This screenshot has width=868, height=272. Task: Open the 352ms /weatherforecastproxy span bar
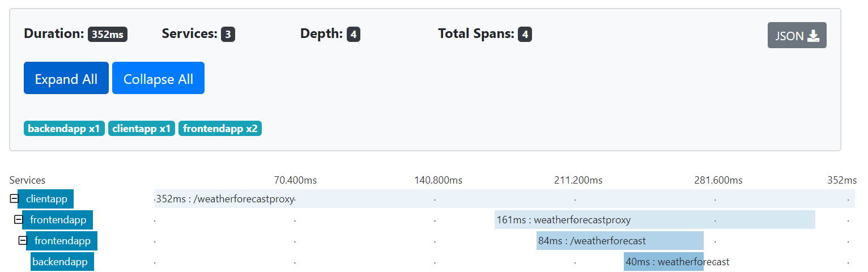505,199
